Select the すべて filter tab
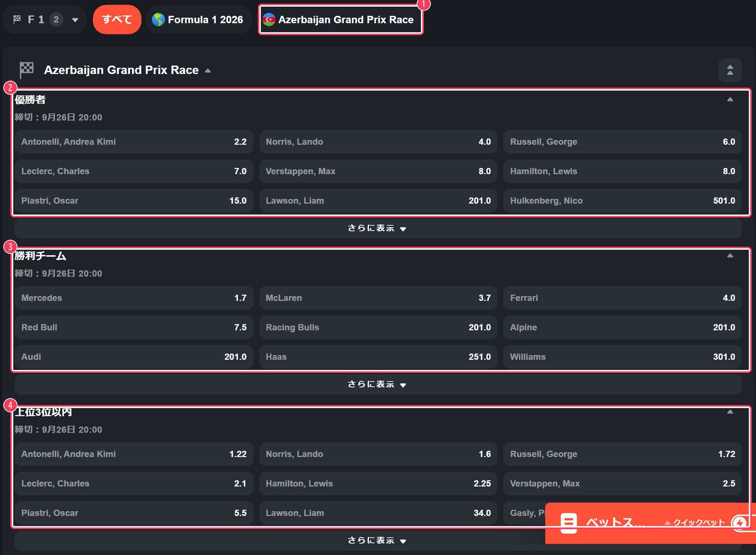 click(117, 20)
